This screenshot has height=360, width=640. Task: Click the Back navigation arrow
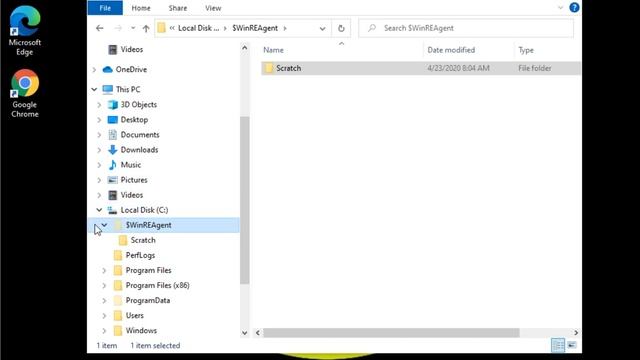pyautogui.click(x=100, y=28)
